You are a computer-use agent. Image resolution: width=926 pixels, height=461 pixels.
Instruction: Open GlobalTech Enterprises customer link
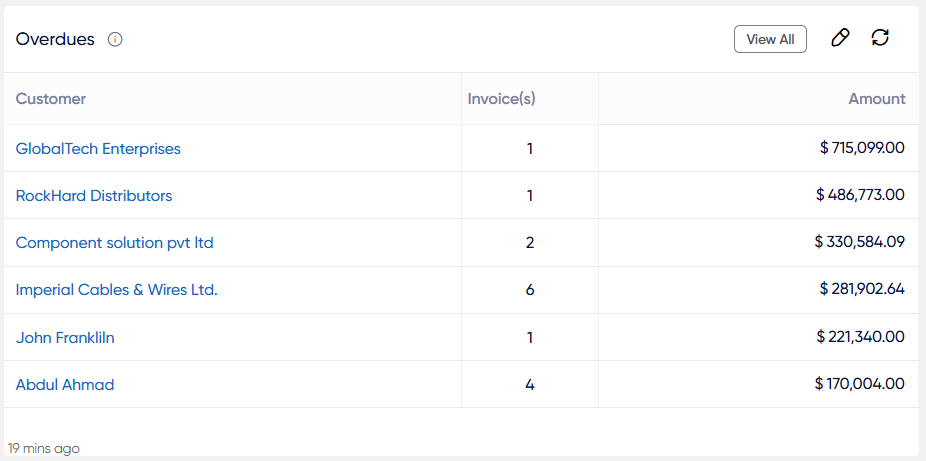[x=98, y=148]
